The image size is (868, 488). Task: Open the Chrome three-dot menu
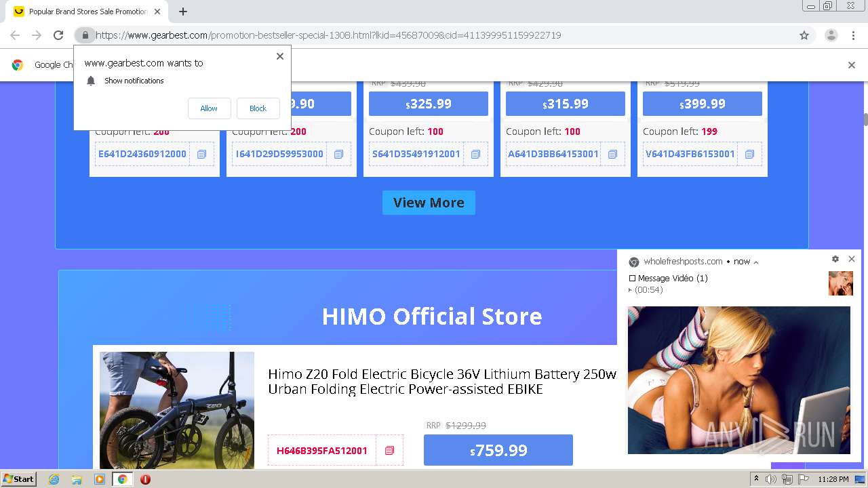(853, 35)
